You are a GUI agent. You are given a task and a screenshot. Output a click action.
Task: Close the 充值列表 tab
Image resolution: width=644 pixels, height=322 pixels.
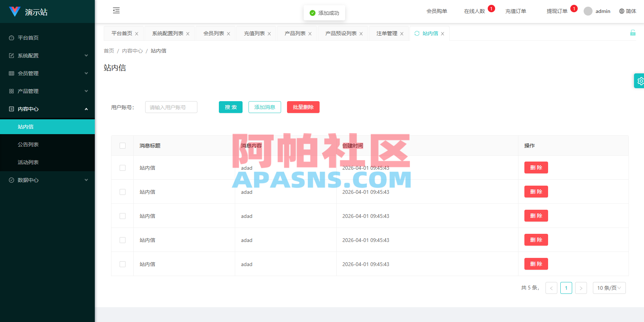coord(269,34)
